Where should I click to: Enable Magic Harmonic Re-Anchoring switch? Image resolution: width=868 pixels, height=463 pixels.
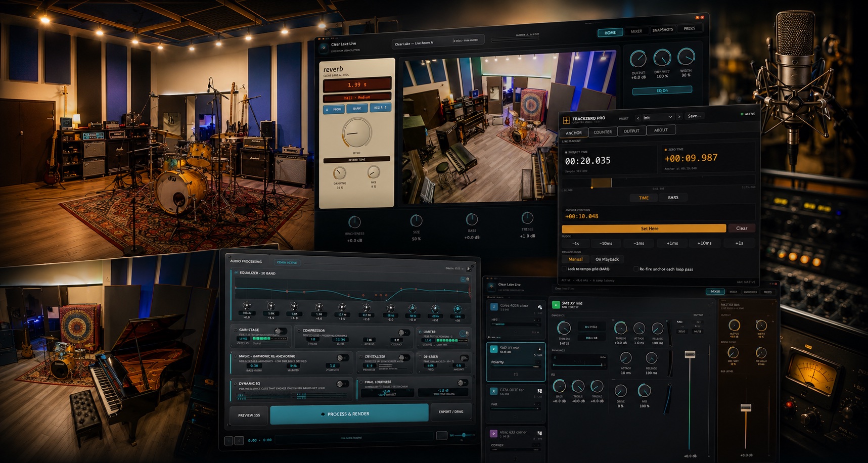(x=342, y=358)
